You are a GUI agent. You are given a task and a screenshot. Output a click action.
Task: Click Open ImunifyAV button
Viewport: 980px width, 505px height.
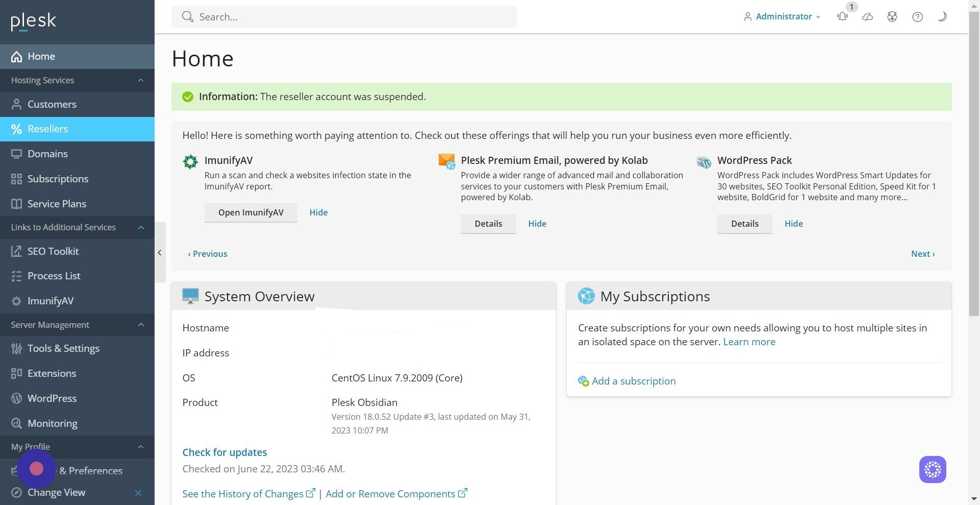tap(251, 212)
